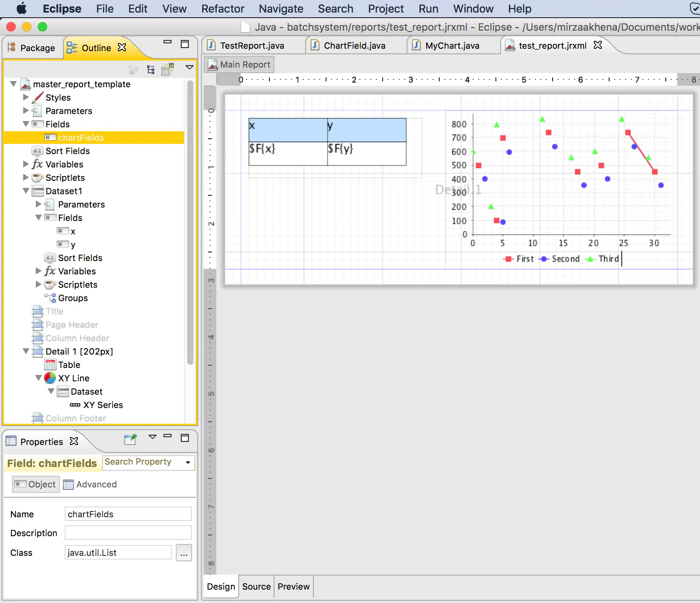Close the test_report.jrxml editor tab
The width and height of the screenshot is (700, 603).
tap(598, 45)
